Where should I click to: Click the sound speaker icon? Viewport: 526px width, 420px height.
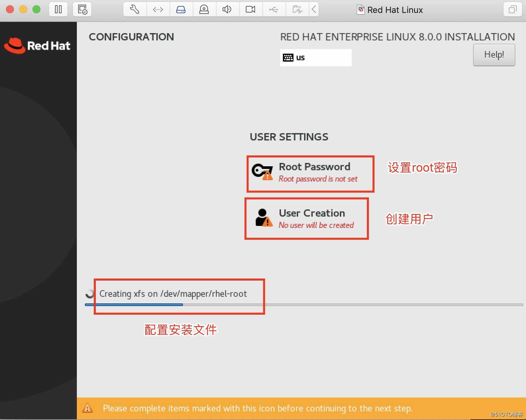(x=227, y=10)
